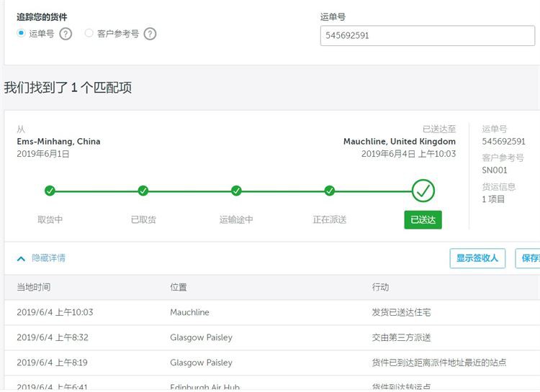Screen dimensions: 540x392
Task: Click the partially visible 保存 button
Action: [x=529, y=258]
